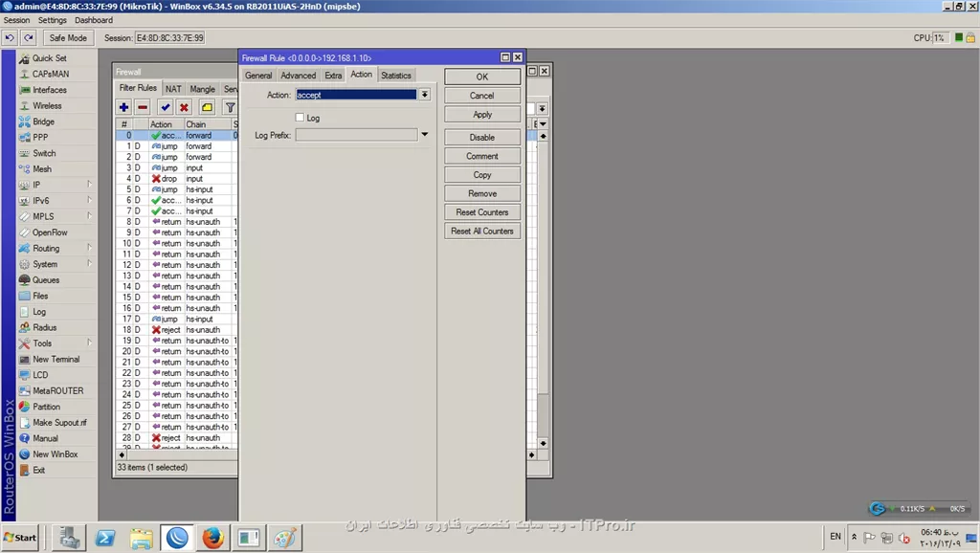Open LCD settings
980x553 pixels.
pos(40,375)
